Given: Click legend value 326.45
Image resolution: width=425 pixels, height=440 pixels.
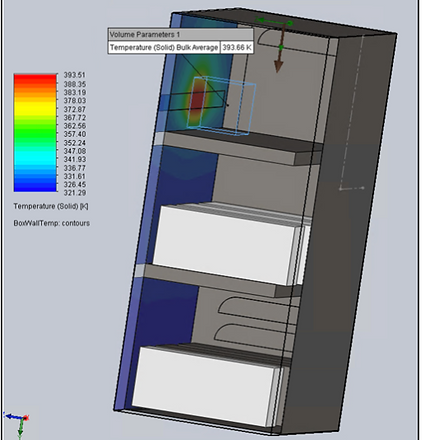Looking at the screenshot, I should [75, 184].
